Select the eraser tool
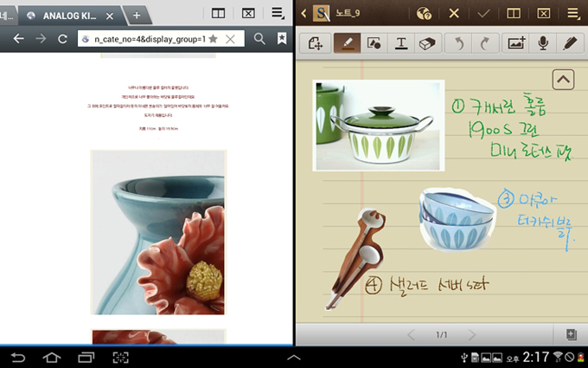Viewport: 588px width, 368px height. click(x=429, y=43)
